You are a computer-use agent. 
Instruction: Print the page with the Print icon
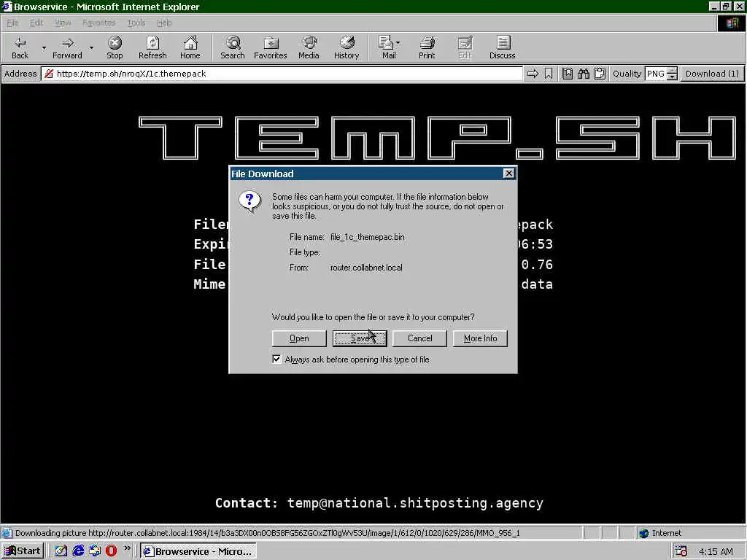(x=427, y=43)
